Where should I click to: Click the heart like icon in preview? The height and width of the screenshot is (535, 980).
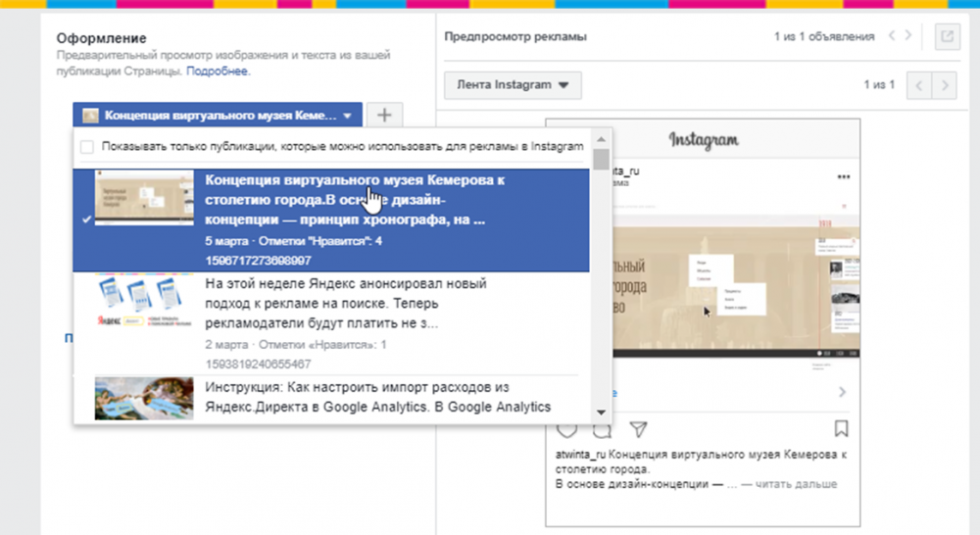tap(566, 430)
